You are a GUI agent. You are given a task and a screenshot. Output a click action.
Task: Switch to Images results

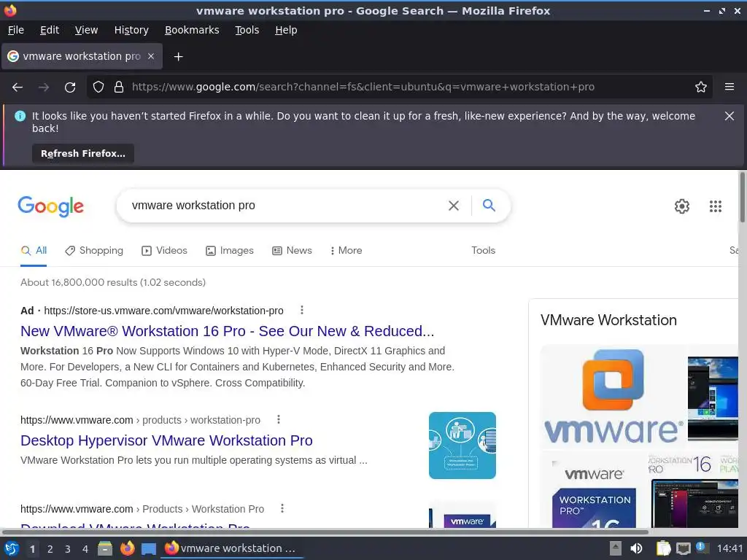(230, 251)
